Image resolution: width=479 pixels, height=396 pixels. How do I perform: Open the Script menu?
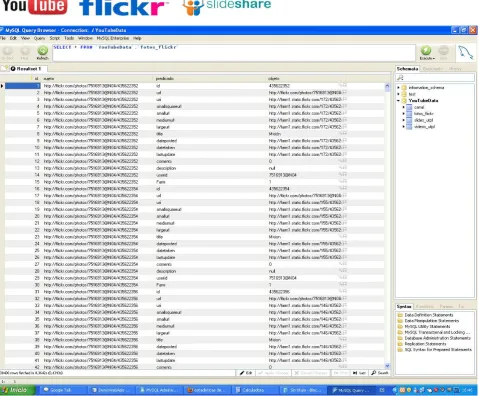coord(55,38)
